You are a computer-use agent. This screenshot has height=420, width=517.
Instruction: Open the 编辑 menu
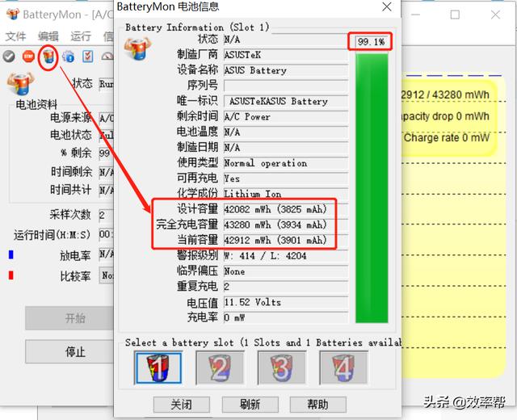(48, 36)
